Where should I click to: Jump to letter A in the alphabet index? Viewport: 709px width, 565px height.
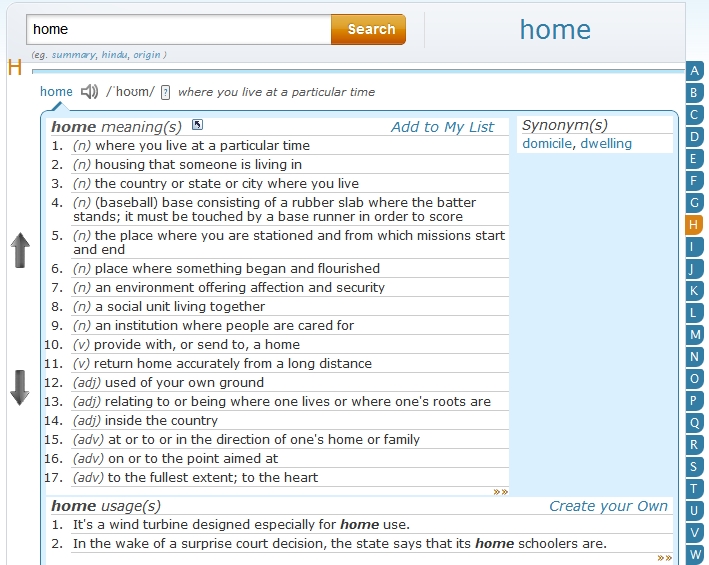(695, 71)
